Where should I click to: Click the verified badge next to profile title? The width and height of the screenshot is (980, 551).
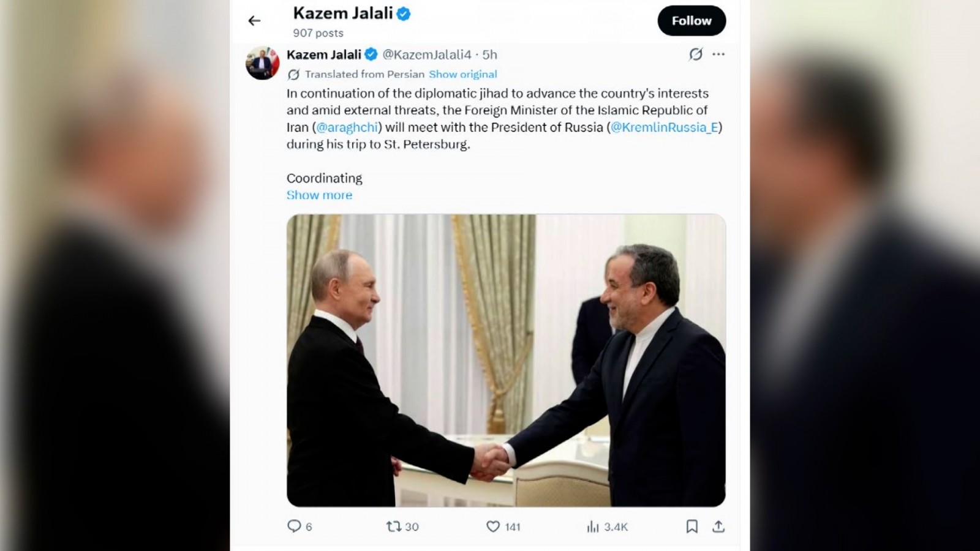pos(404,13)
